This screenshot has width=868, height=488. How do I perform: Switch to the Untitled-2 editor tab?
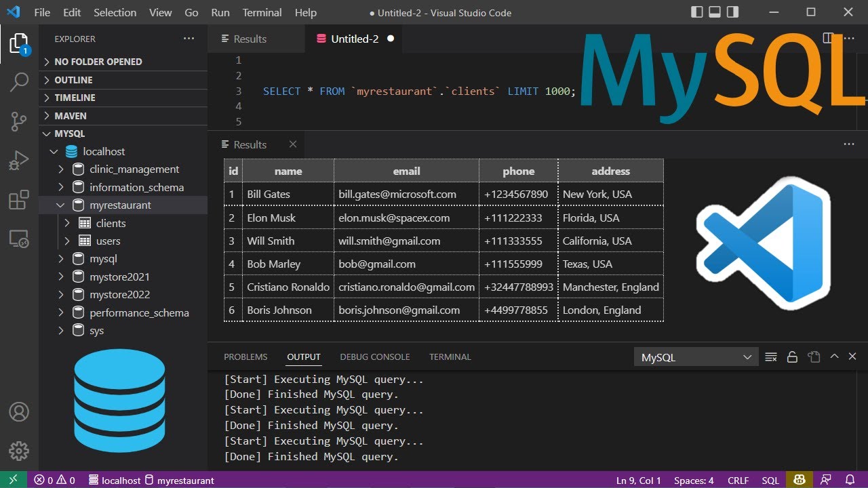[x=355, y=39]
